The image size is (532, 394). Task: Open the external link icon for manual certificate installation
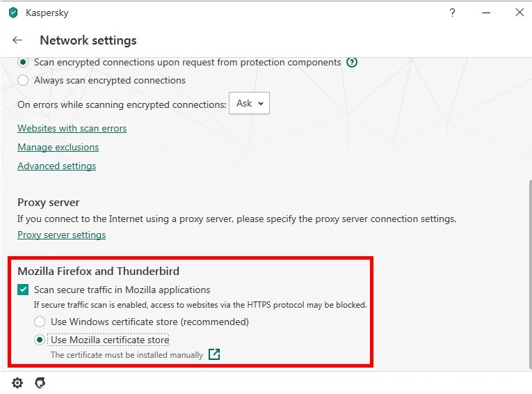coord(214,354)
